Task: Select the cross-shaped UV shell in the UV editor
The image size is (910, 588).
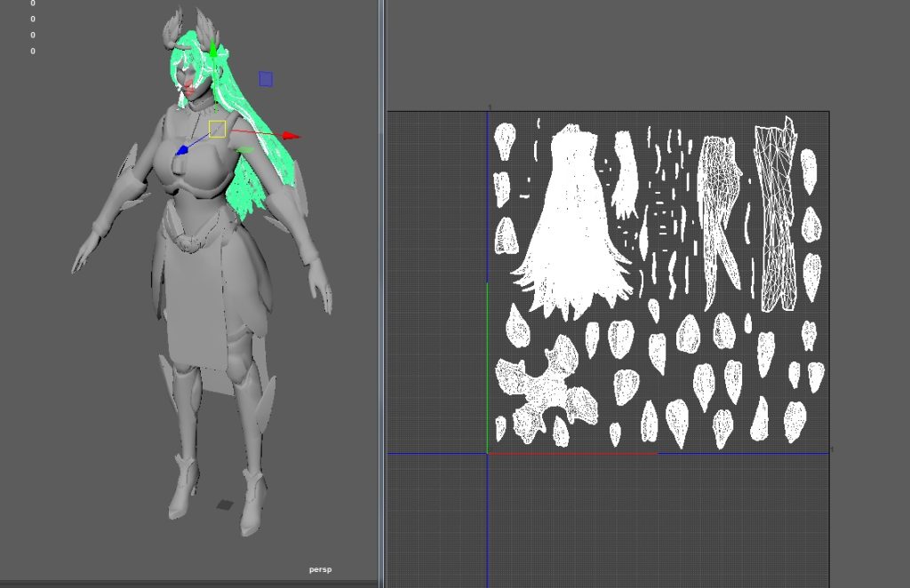Action: click(546, 390)
